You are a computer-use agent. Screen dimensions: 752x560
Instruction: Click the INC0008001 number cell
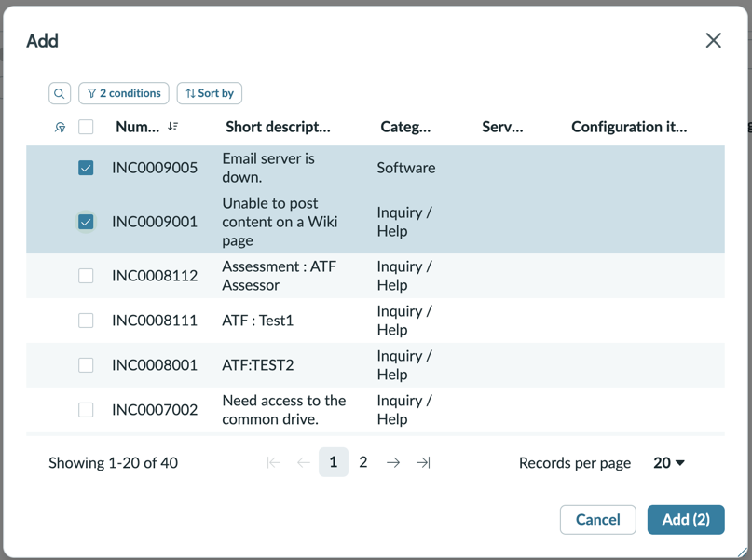(155, 365)
